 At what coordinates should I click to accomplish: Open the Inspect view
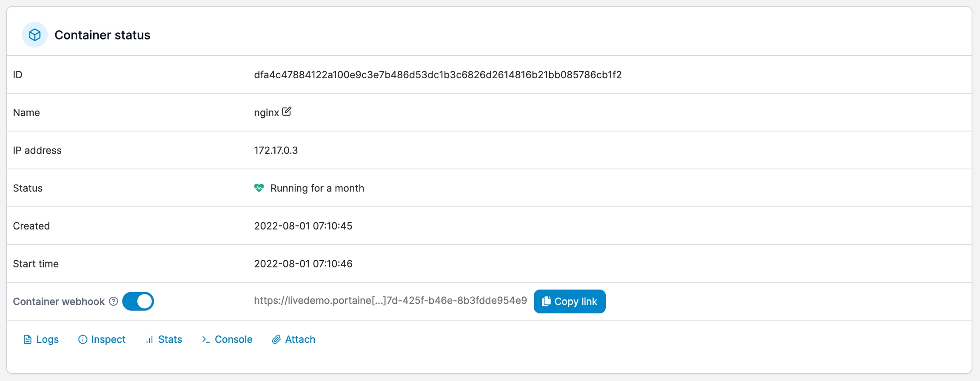[102, 339]
